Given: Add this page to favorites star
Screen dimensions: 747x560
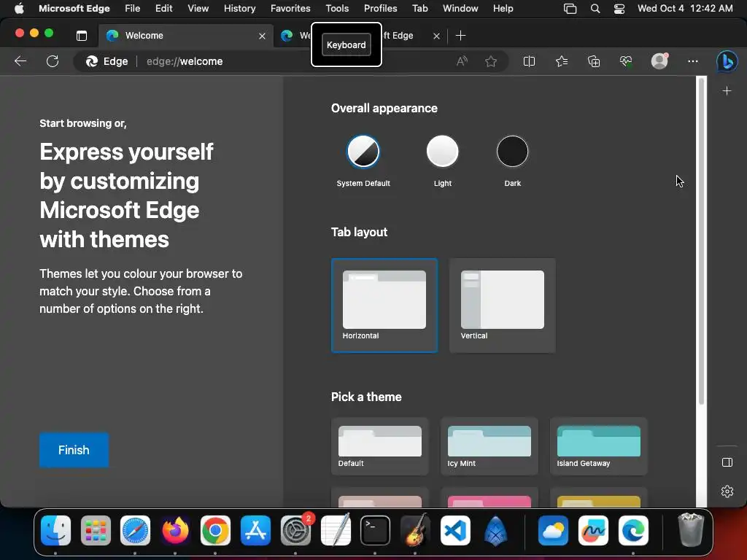Looking at the screenshot, I should pos(491,61).
